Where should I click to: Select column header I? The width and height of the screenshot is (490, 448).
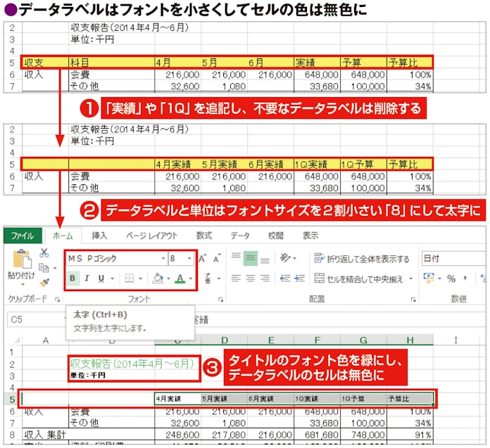tap(456, 340)
